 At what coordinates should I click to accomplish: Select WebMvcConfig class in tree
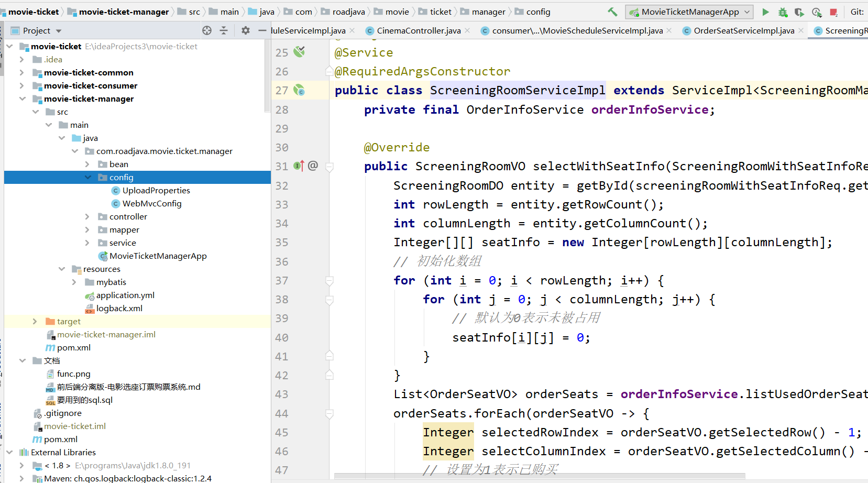[152, 203]
